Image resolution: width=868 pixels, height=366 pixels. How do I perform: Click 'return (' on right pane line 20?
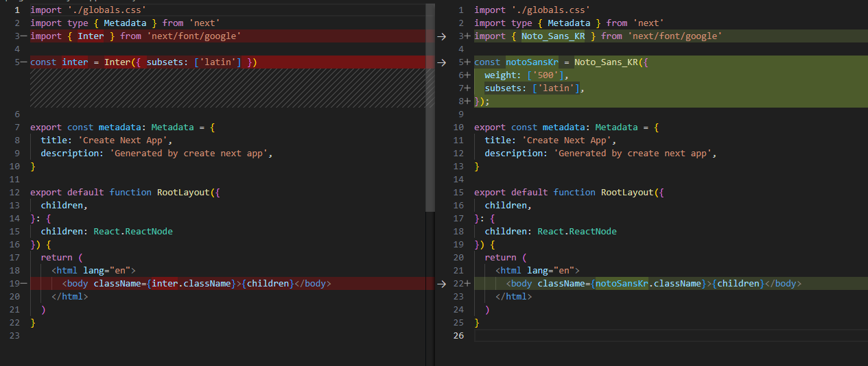[x=506, y=258]
